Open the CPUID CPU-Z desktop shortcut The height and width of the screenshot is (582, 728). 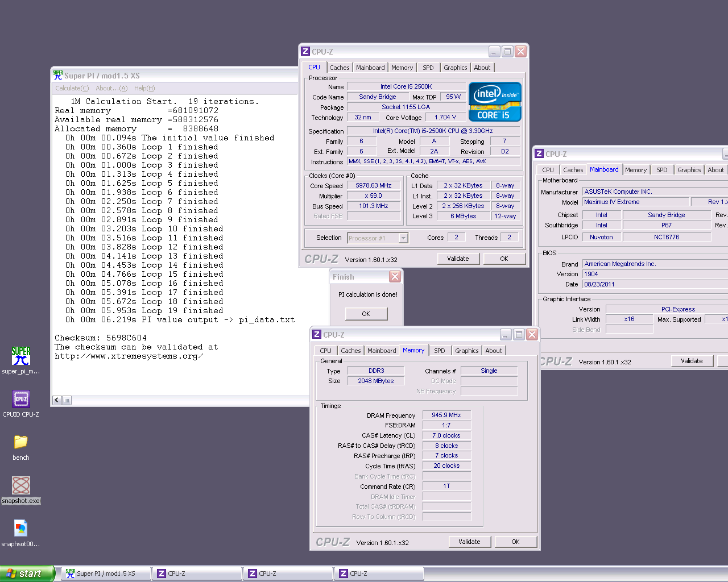click(x=21, y=399)
